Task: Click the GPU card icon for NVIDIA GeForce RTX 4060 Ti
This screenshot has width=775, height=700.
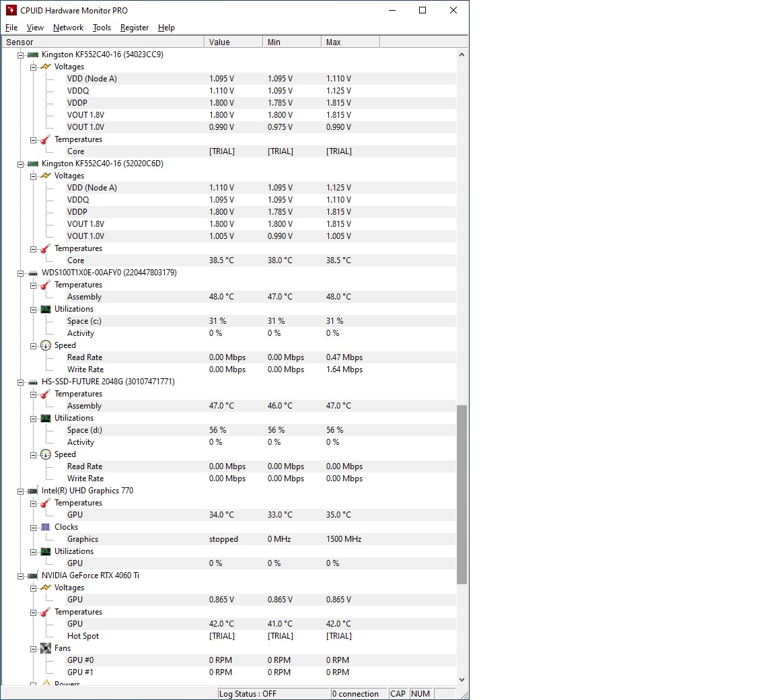Action: coord(33,576)
